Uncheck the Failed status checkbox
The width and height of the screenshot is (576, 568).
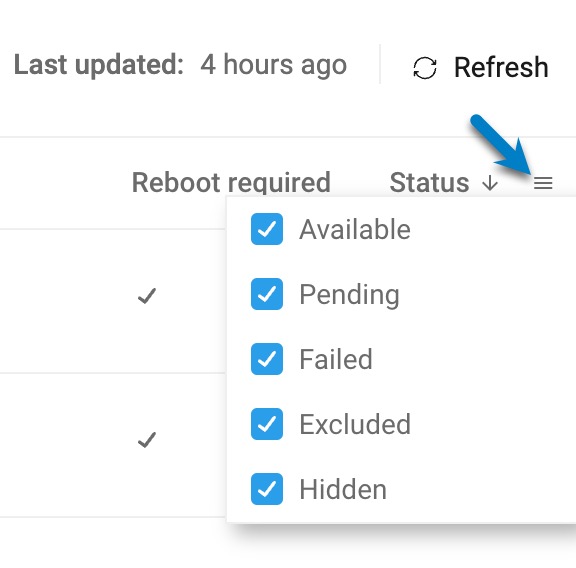(x=267, y=359)
